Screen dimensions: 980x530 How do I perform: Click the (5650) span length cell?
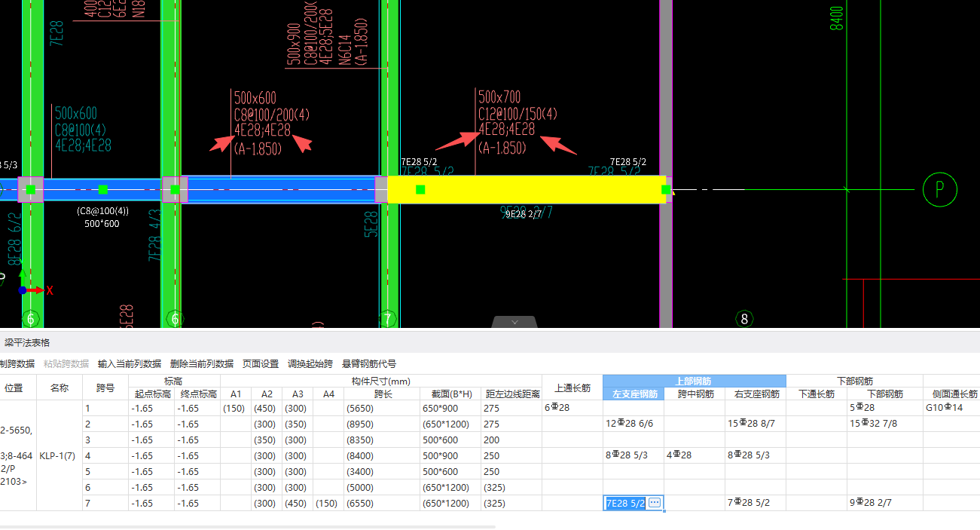383,408
